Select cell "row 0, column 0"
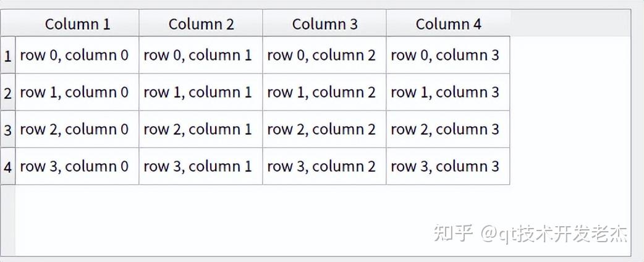Viewport: 644px width, 262px height. (77, 56)
